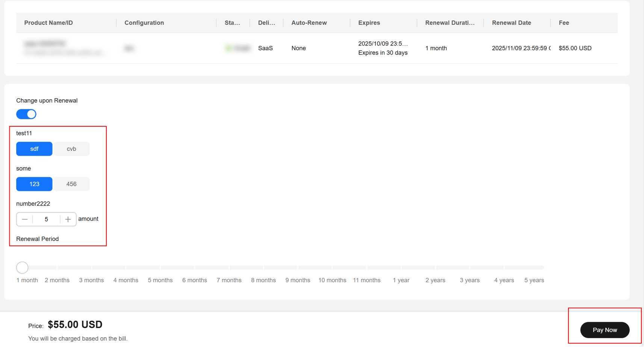644x347 pixels.
Task: Set renewal period to 4 years
Action: click(504, 280)
